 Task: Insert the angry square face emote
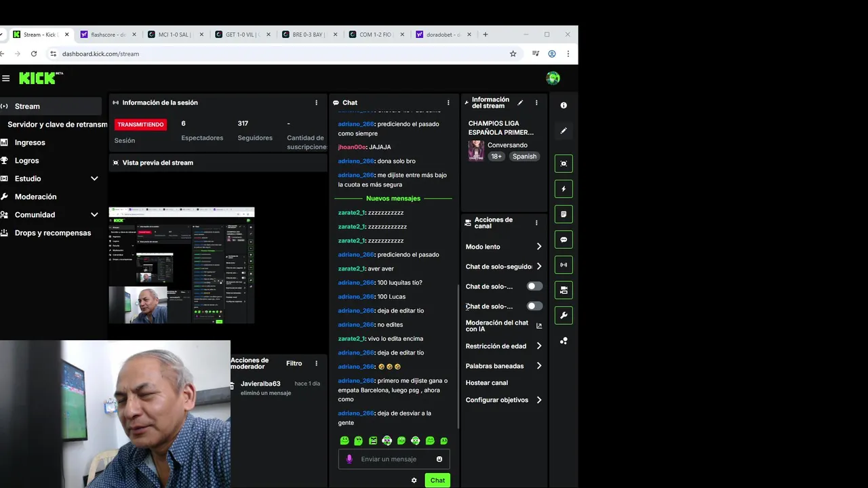tap(373, 441)
